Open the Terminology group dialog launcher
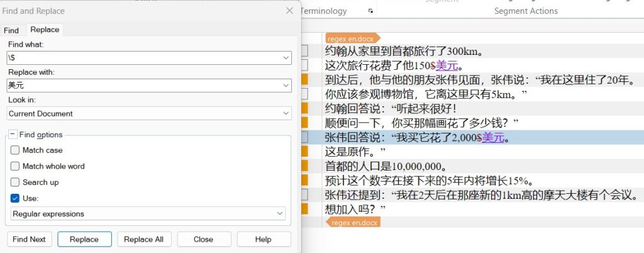644x253 pixels. 370,11
